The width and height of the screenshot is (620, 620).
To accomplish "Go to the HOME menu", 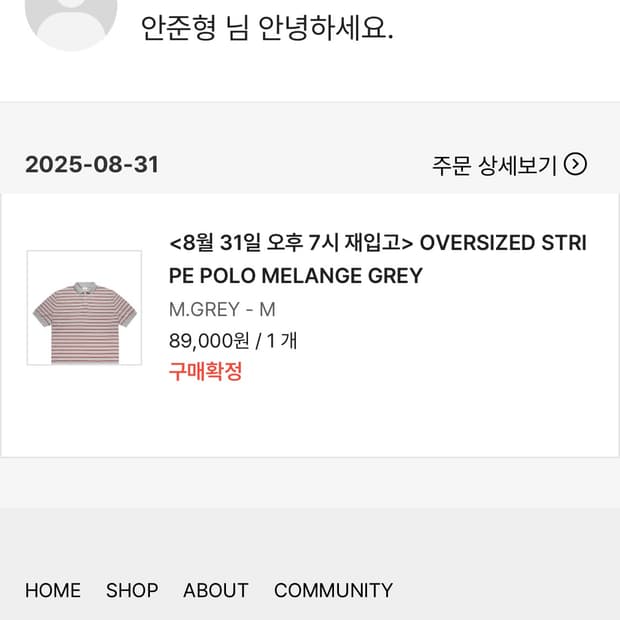I will (x=53, y=590).
